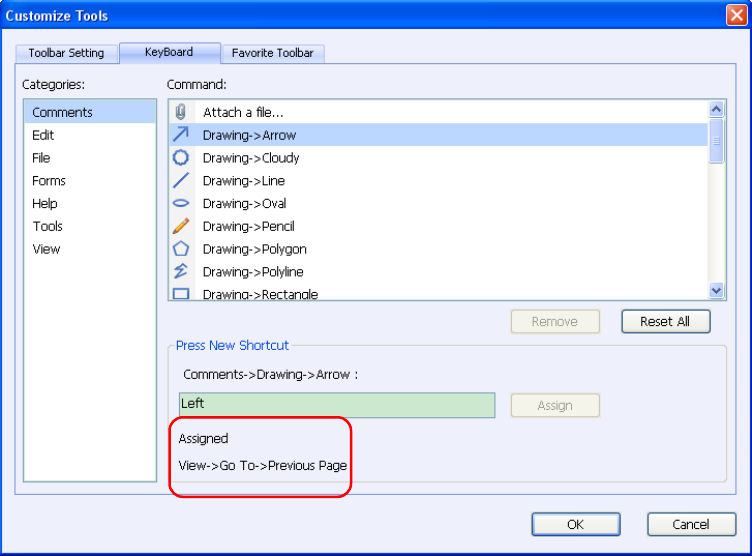Choose the View category
This screenshot has width=752, height=556.
90,248
